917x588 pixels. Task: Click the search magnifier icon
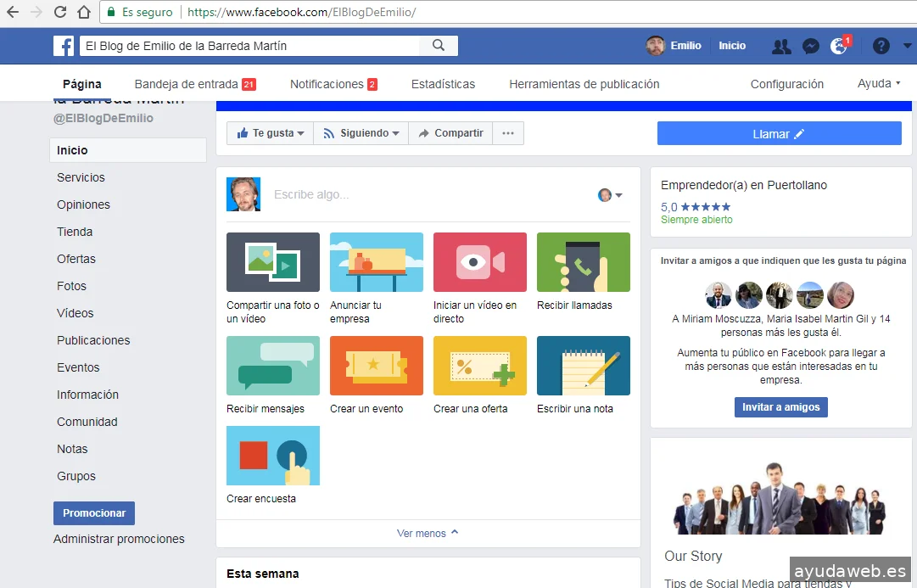pos(439,46)
